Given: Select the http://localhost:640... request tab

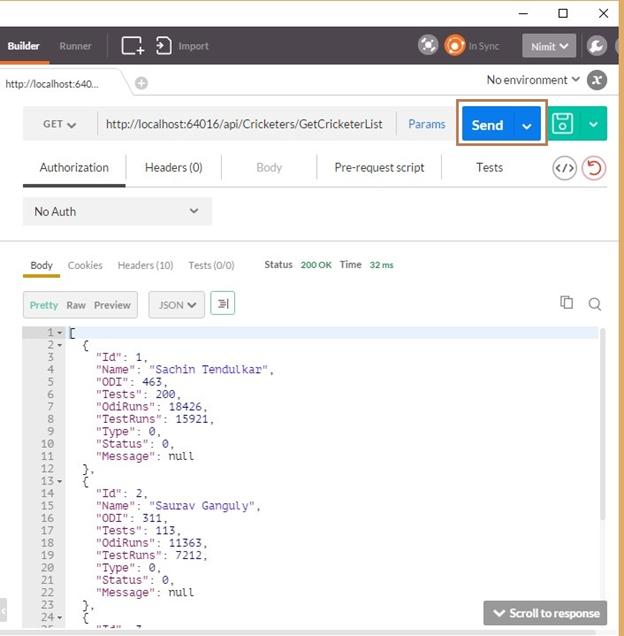Looking at the screenshot, I should (x=52, y=84).
